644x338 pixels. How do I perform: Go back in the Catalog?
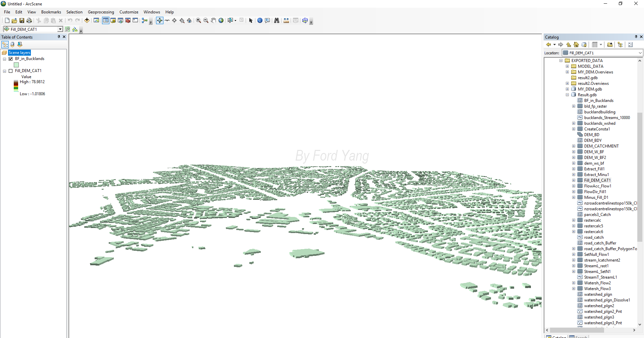pyautogui.click(x=548, y=45)
